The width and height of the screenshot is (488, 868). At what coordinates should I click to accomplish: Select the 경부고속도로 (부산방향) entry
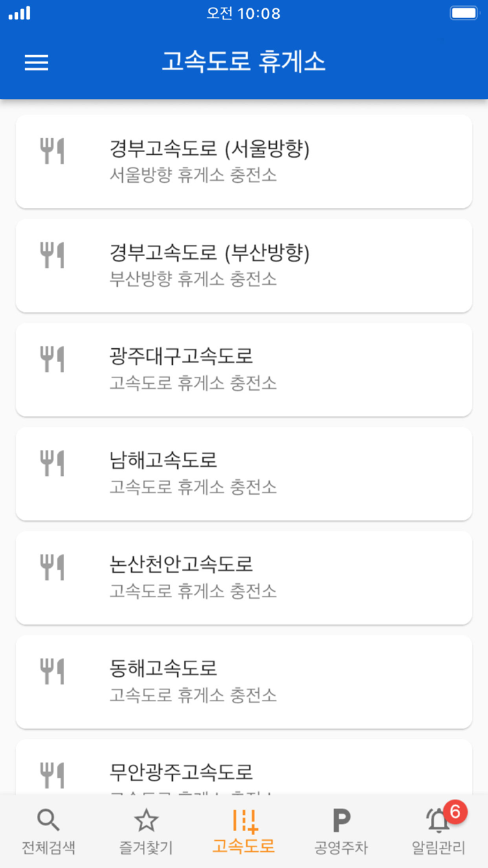tap(244, 265)
